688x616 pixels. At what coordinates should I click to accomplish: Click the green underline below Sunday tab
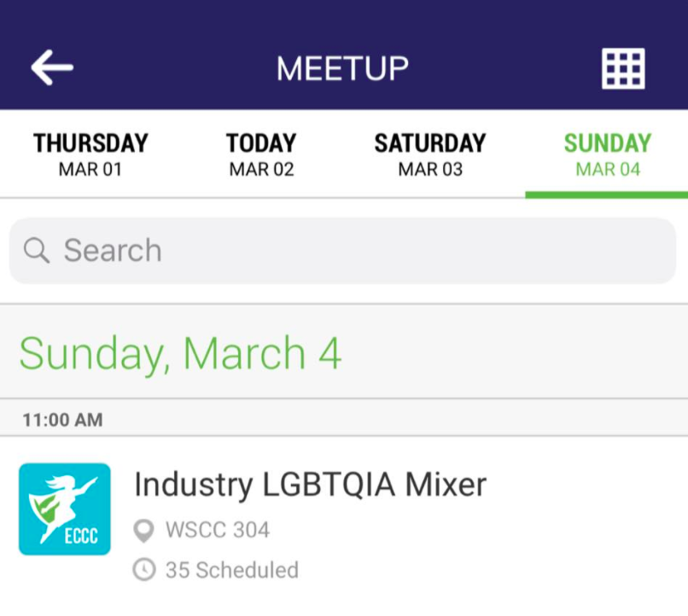pyautogui.click(x=607, y=195)
